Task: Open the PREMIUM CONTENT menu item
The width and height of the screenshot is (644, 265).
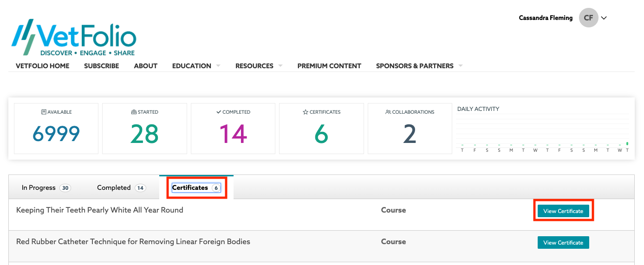Action: (x=329, y=66)
